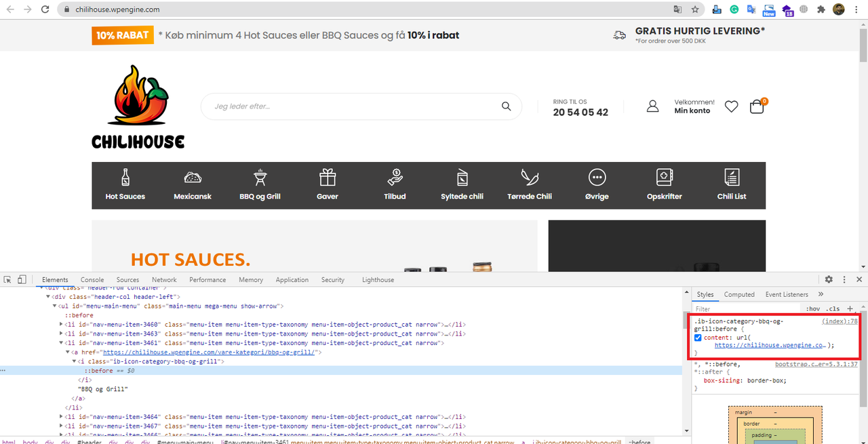
Task: Click the Styles Filter input
Action: pyautogui.click(x=746, y=308)
